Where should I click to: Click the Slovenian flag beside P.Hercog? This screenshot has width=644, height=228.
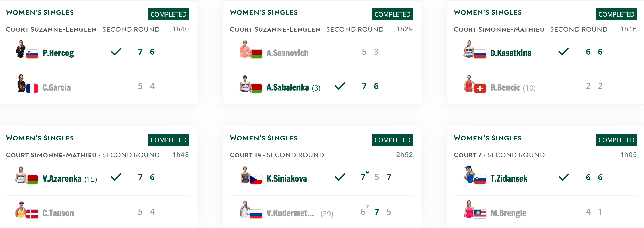click(32, 54)
